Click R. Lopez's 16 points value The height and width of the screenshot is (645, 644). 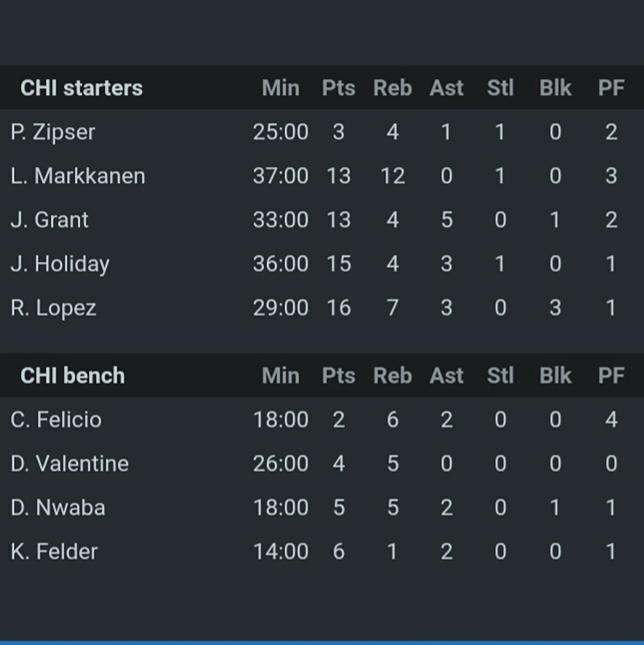pos(338,307)
